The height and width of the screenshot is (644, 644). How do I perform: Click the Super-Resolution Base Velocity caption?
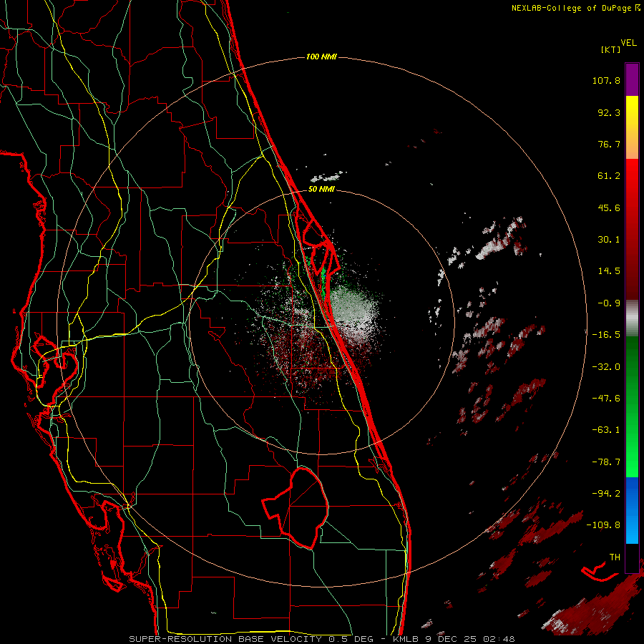point(321,639)
